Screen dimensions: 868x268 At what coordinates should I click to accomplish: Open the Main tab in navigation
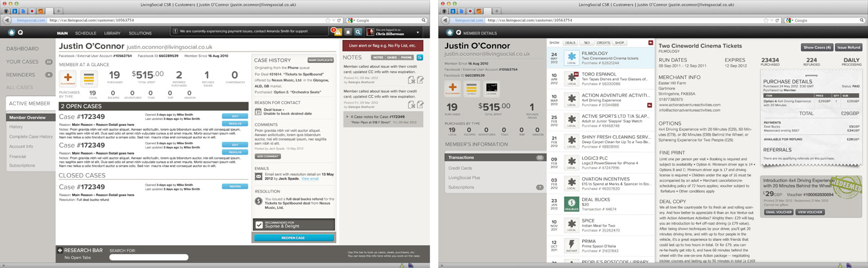(x=62, y=33)
